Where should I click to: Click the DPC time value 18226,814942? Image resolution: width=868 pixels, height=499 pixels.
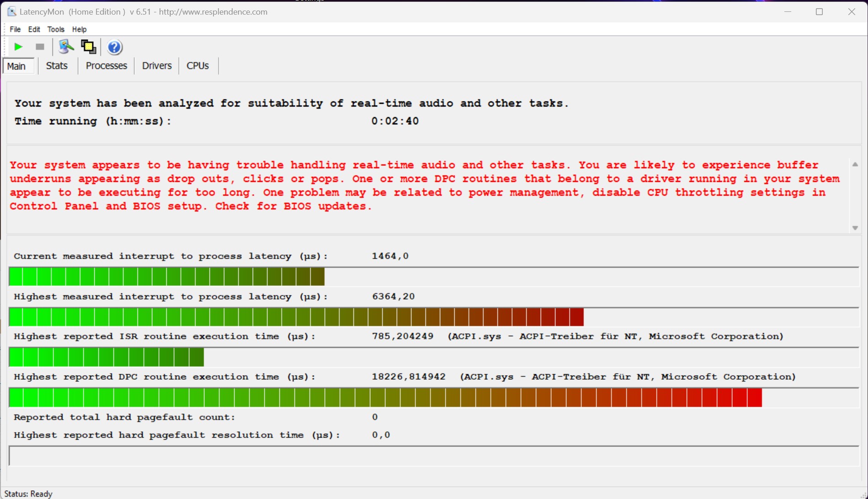point(408,377)
